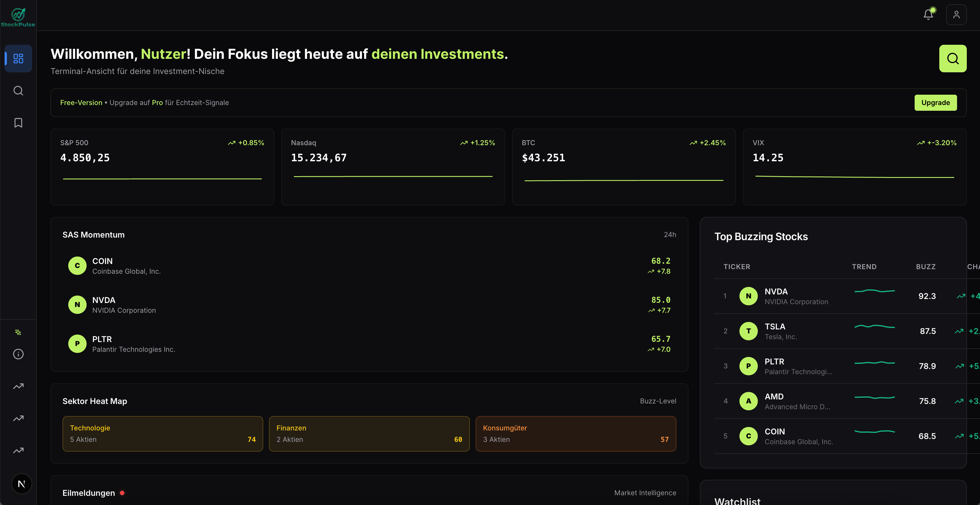This screenshot has height=505, width=980.
Task: Open the search icon in the sidebar
Action: (x=18, y=91)
